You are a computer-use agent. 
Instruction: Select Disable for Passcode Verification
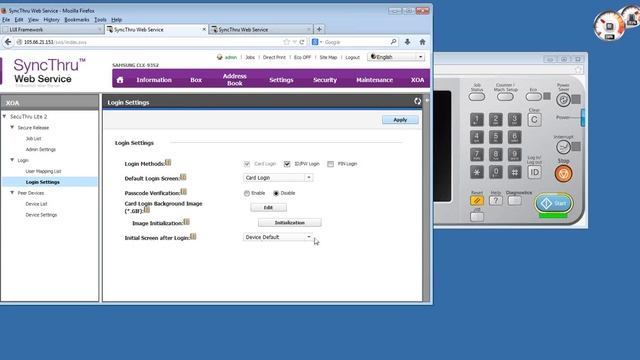click(x=276, y=193)
